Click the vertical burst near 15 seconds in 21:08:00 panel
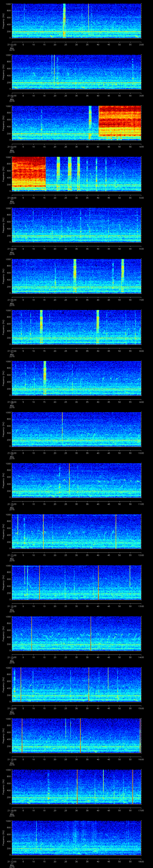Screen dimensions: 153x868 click(45, 378)
